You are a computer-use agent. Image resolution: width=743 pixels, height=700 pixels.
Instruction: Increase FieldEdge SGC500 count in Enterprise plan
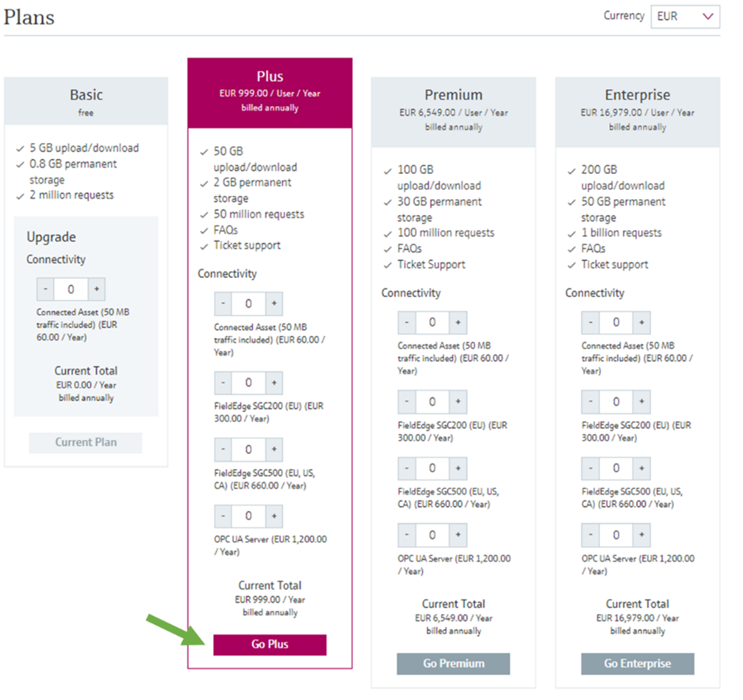click(x=642, y=468)
